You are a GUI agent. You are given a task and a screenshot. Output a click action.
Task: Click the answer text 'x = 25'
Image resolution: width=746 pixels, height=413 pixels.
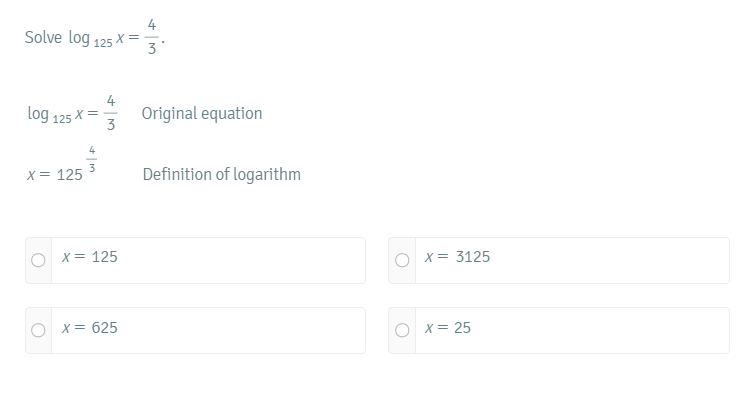coord(448,328)
